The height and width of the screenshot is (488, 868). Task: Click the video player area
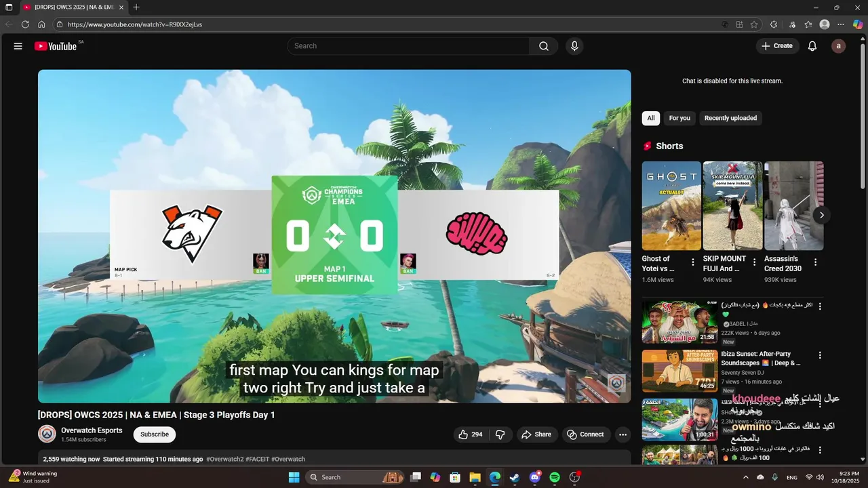pyautogui.click(x=334, y=236)
